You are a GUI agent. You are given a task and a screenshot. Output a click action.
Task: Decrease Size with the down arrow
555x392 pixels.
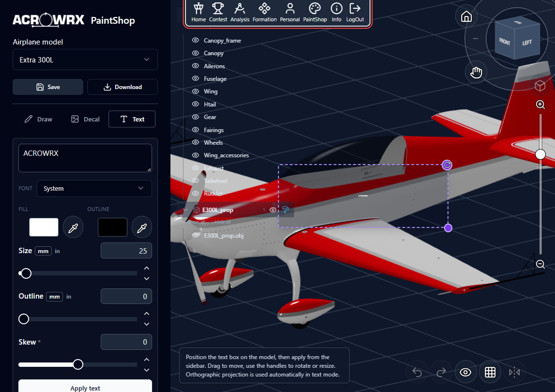pos(147,279)
